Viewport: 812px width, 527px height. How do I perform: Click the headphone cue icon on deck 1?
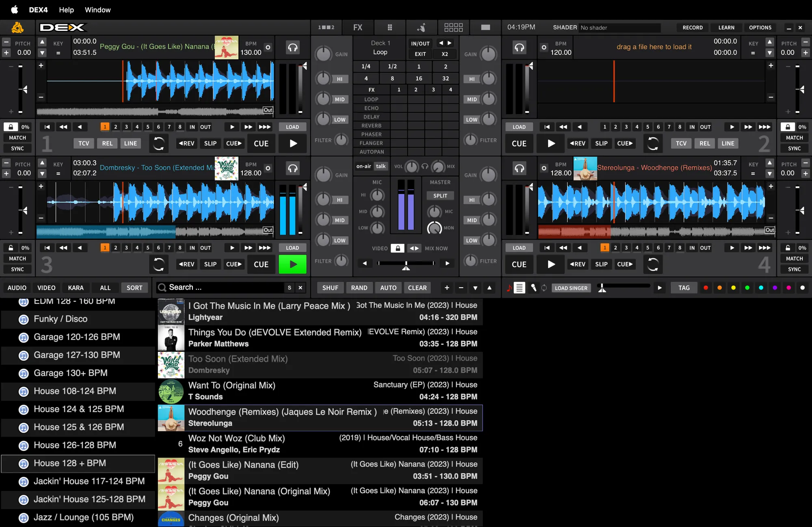point(293,47)
